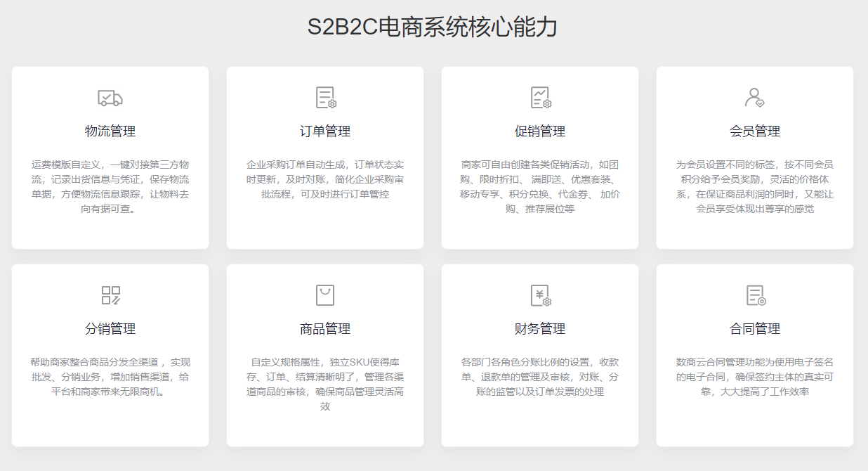Click the order document icon above 订单管理
Screen dimensions: 868x471
(326, 98)
